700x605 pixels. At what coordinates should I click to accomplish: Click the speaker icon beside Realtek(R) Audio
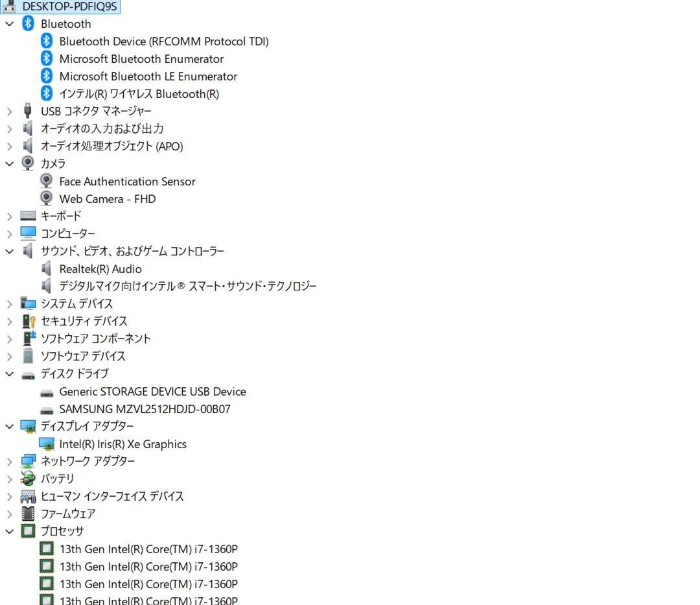pyautogui.click(x=46, y=268)
